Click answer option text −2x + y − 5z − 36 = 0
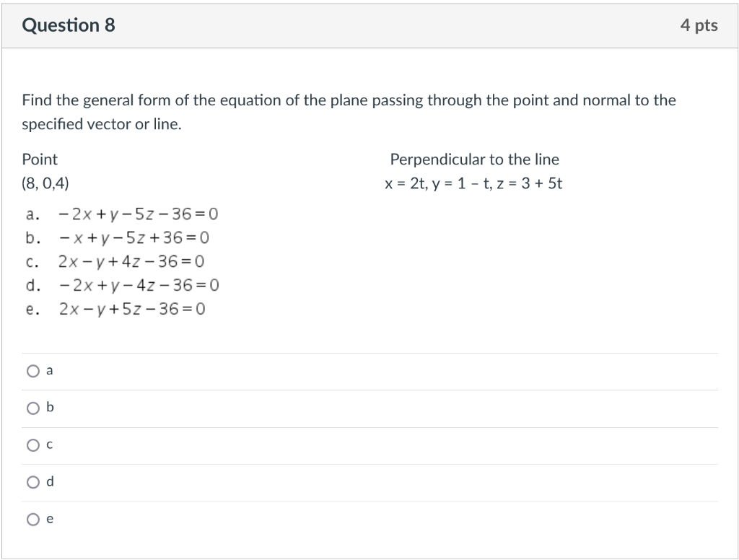The width and height of the screenshot is (739, 560). [137, 214]
